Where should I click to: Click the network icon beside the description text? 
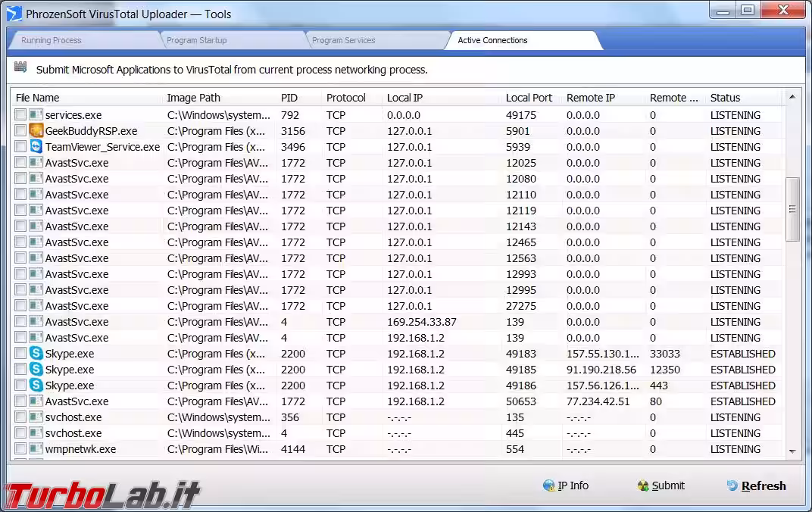point(20,68)
